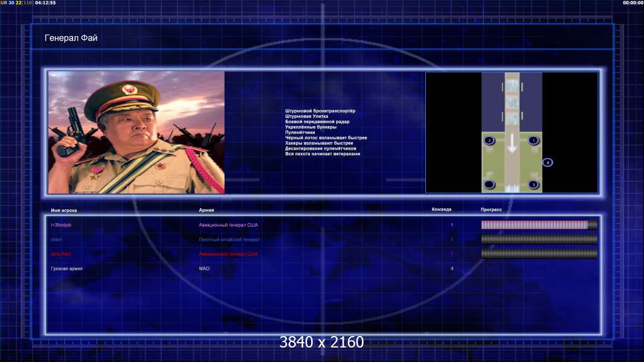644x362 pixels.
Task: Click Хакеры взламывают быстрее line
Action: coord(319,143)
